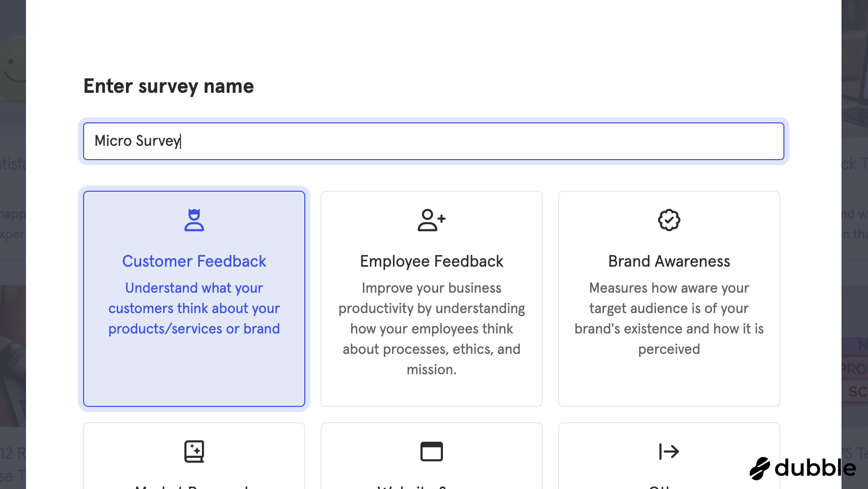Click the 'Enter survey name' heading
This screenshot has width=868, height=489.
coord(169,86)
